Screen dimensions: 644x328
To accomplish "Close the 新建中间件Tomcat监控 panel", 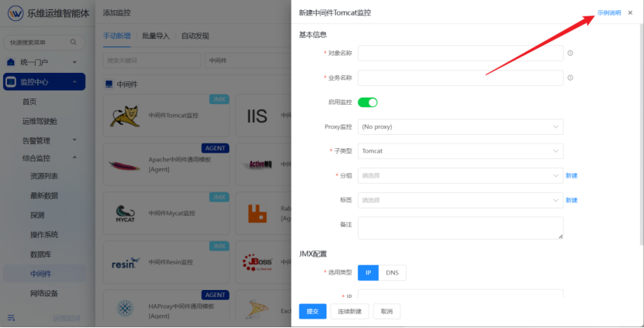I will (630, 13).
